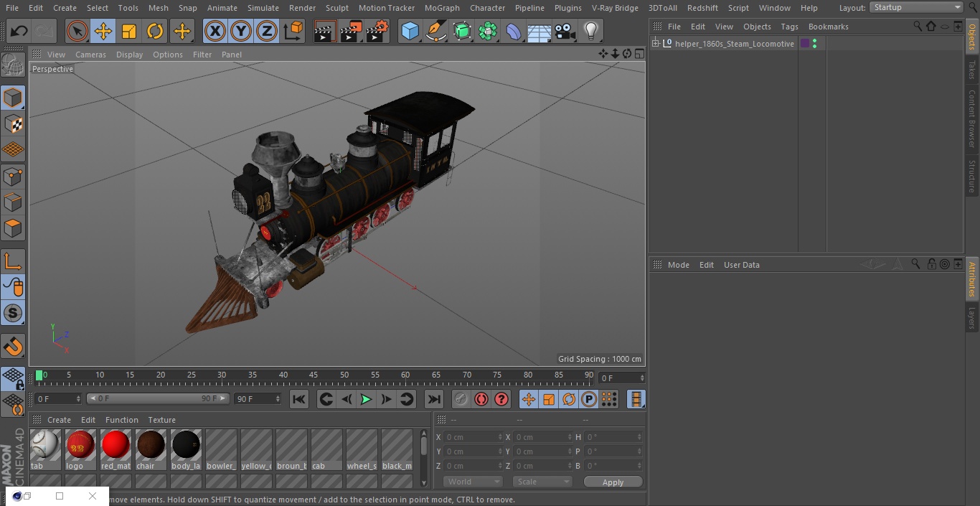Open the Layout Startup dropdown
Viewport: 980px width, 506px height.
coord(917,7)
